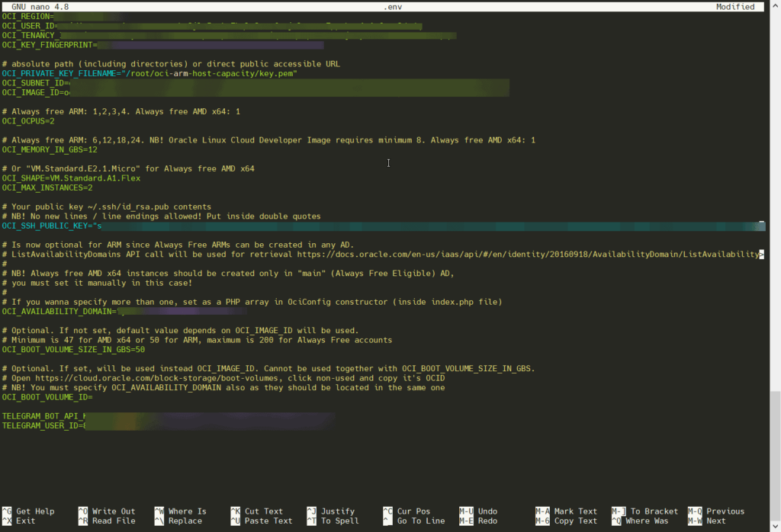Click the 'Your public key' comment line
The width and height of the screenshot is (781, 532).
107,207
